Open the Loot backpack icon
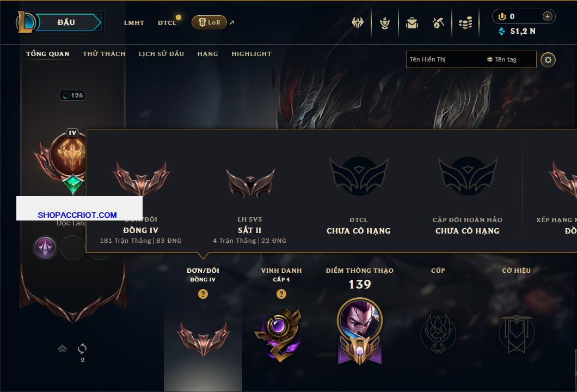 click(412, 23)
